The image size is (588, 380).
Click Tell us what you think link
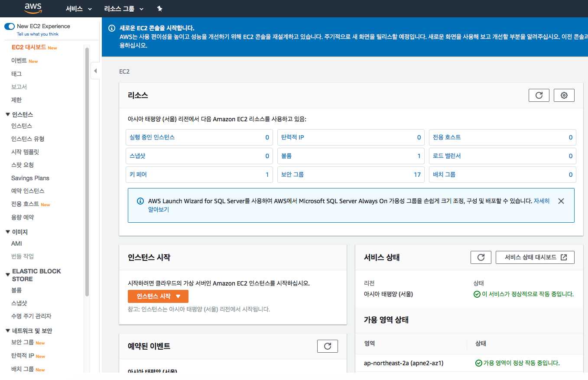coord(38,34)
